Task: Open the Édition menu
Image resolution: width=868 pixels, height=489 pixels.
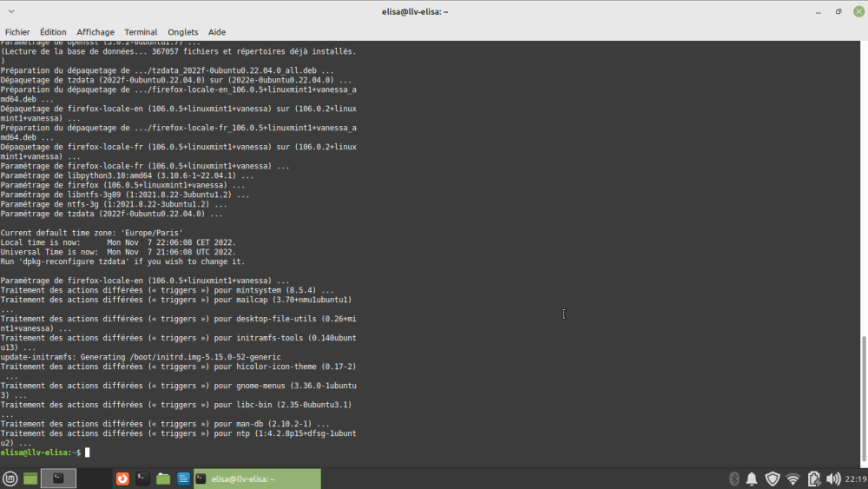Action: tap(53, 32)
